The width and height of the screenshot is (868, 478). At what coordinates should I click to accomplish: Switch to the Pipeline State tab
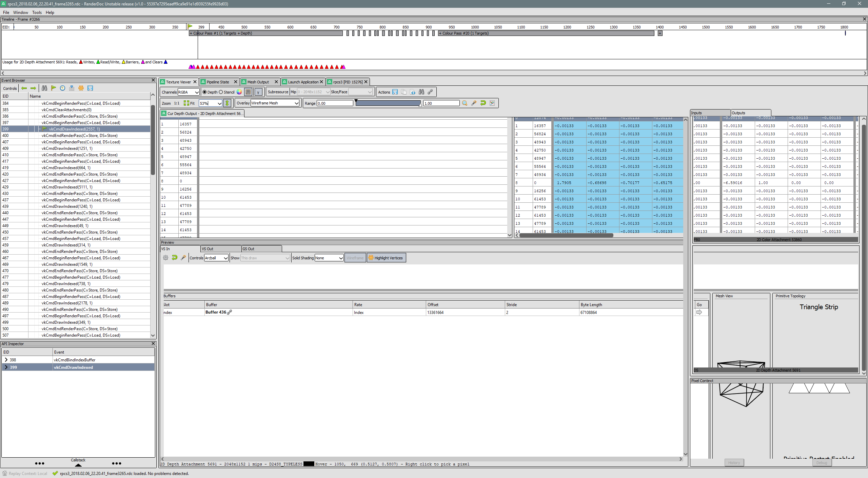pos(217,82)
